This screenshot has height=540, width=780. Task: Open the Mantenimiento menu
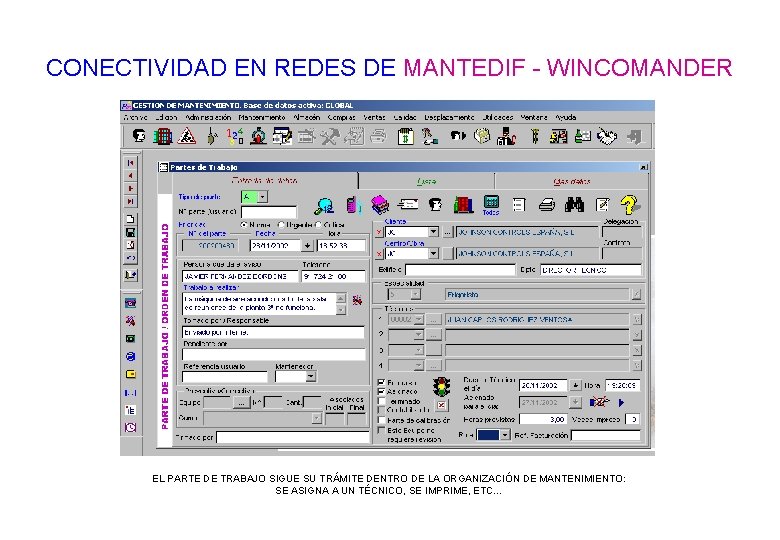[x=262, y=117]
